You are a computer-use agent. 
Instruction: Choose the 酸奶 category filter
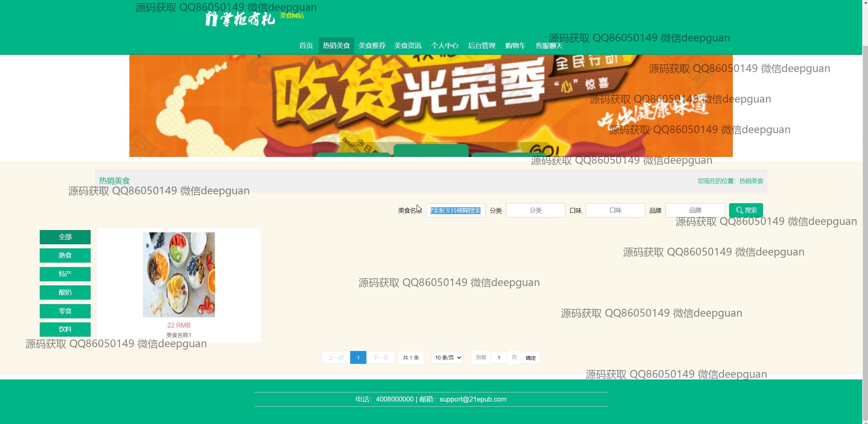65,292
